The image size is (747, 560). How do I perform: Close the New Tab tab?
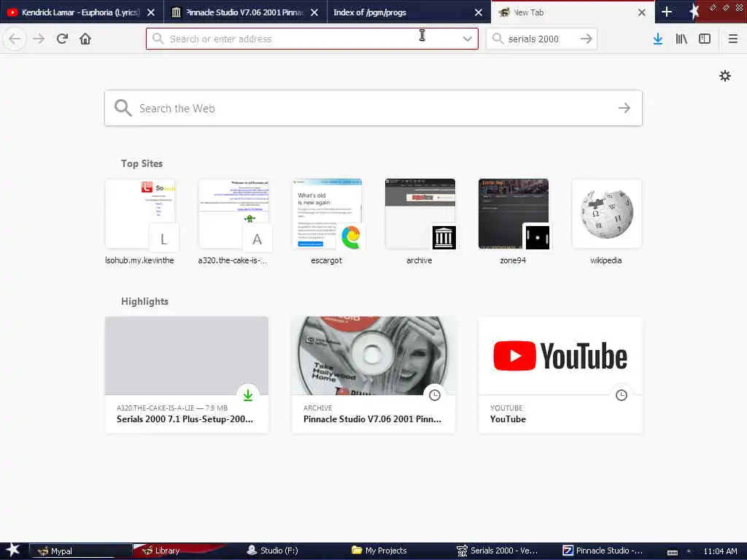pos(642,12)
